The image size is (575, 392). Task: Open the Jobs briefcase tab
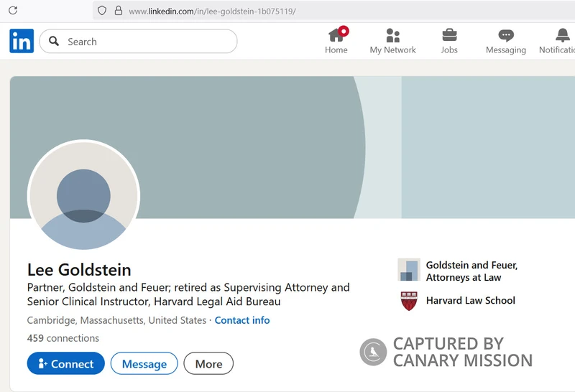(449, 41)
